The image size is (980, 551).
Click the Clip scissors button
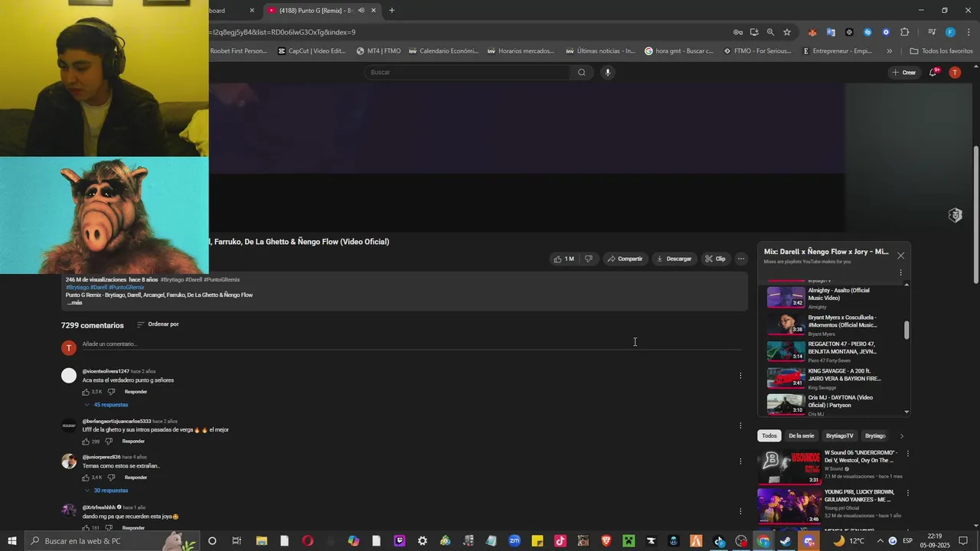(x=715, y=259)
